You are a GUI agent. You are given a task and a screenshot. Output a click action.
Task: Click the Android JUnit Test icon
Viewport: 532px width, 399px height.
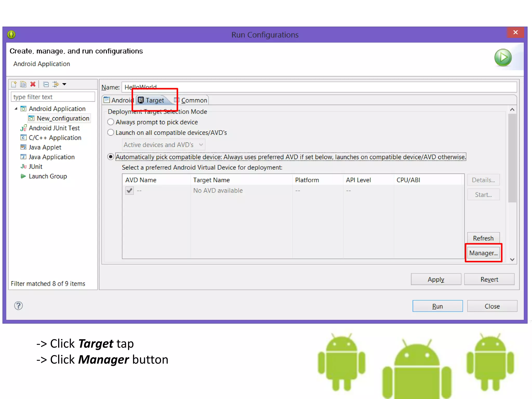23,128
